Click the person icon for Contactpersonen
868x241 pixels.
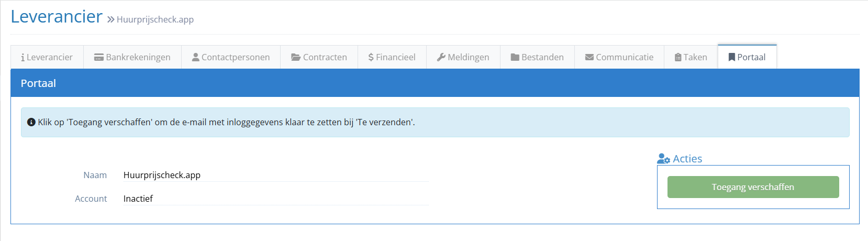click(196, 58)
